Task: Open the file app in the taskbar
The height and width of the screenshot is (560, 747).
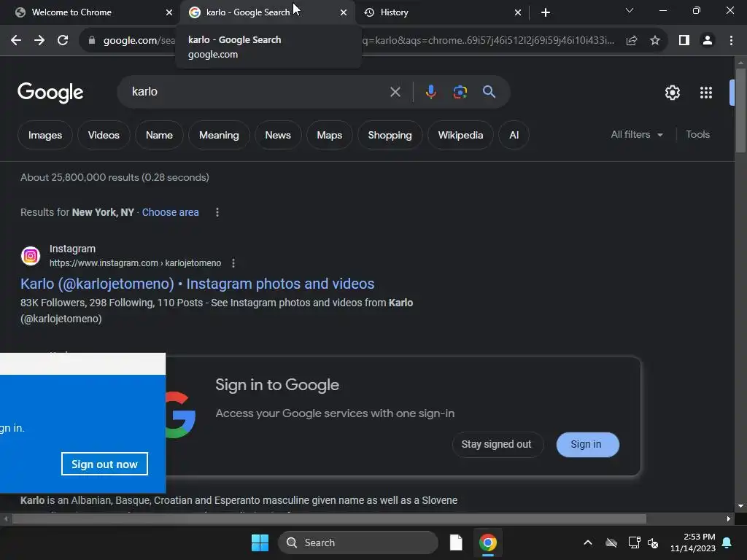Action: [x=456, y=542]
